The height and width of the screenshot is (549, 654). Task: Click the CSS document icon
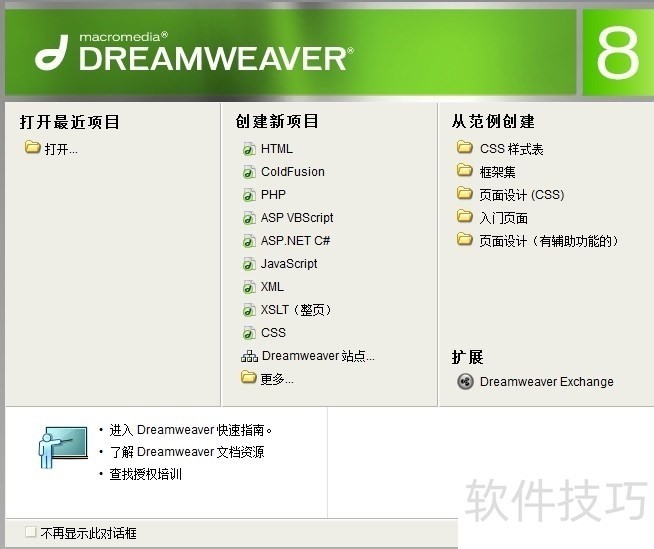249,332
